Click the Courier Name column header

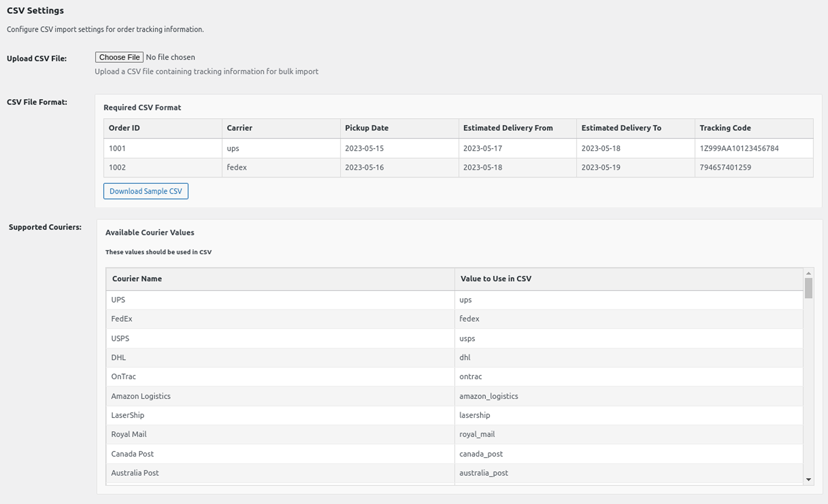[136, 279]
